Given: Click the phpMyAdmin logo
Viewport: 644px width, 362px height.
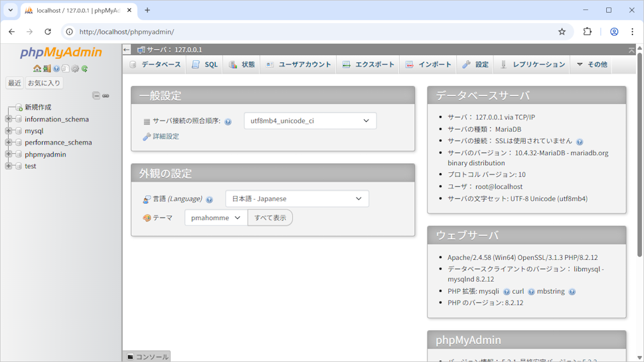Looking at the screenshot, I should click(61, 52).
